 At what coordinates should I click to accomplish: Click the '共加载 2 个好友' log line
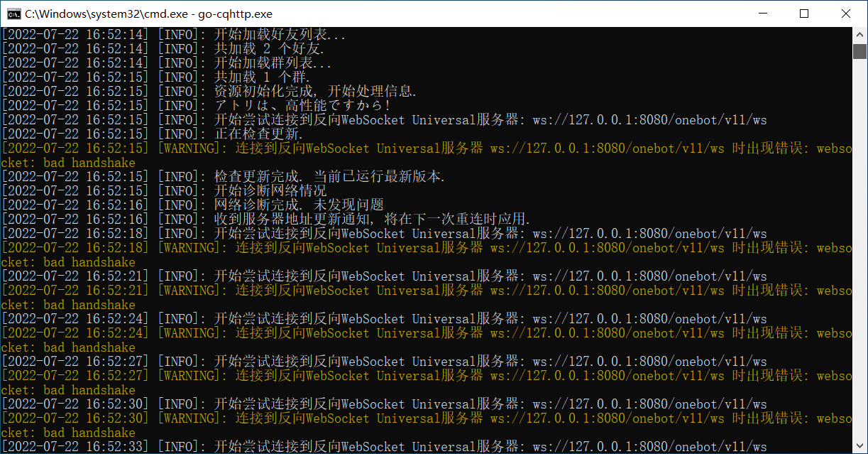pyautogui.click(x=269, y=49)
